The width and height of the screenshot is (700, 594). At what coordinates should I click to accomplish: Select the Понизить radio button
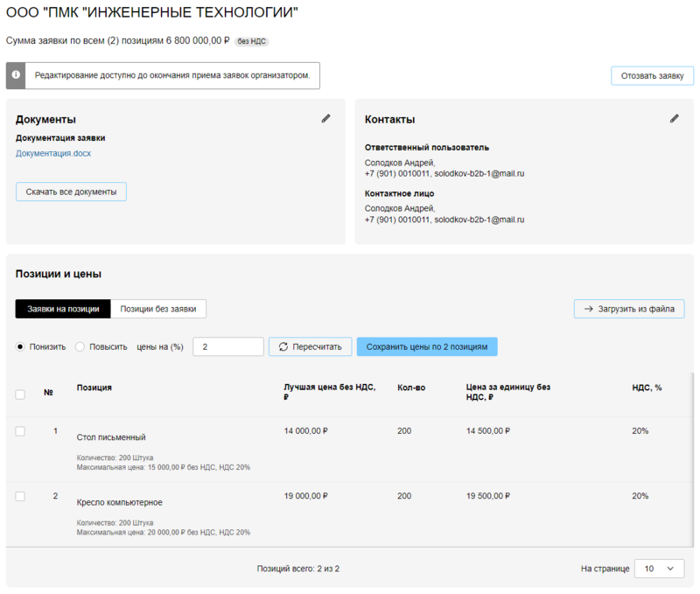point(21,346)
